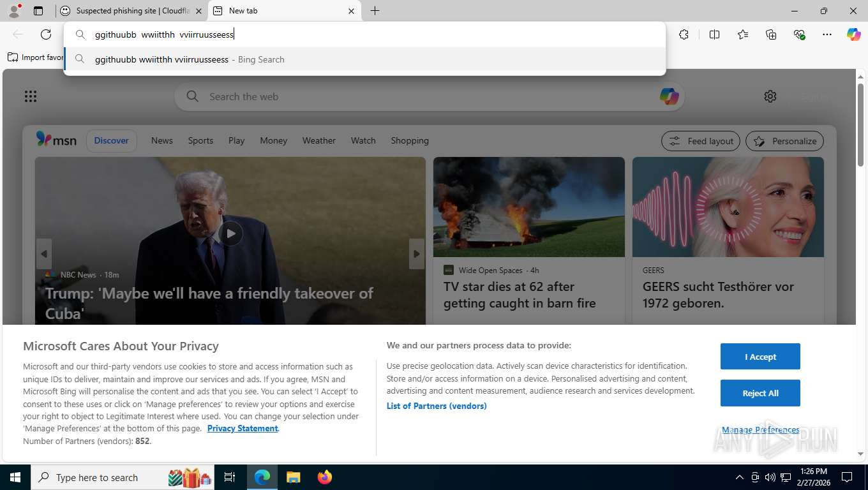The image size is (868, 490).
Task: Click the msn logo
Action: click(x=56, y=140)
